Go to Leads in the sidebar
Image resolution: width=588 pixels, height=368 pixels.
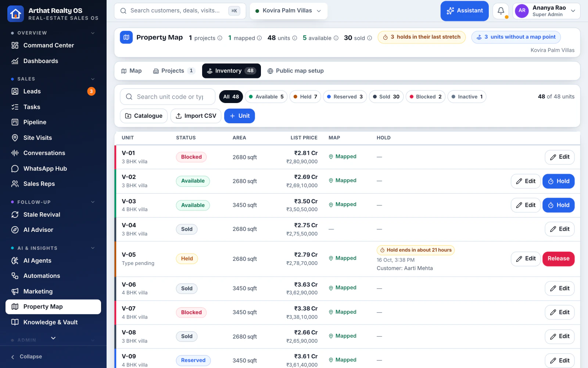point(53,91)
